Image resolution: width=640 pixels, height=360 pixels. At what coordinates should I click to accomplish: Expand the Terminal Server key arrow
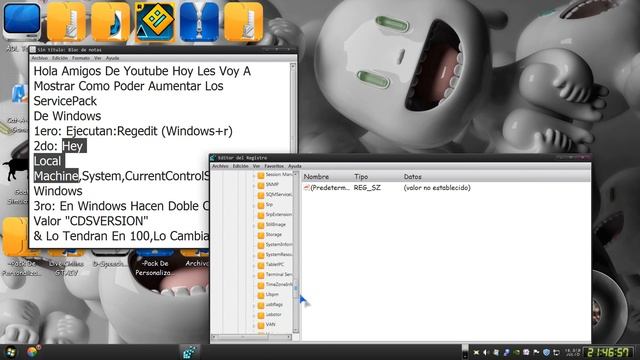click(x=254, y=275)
